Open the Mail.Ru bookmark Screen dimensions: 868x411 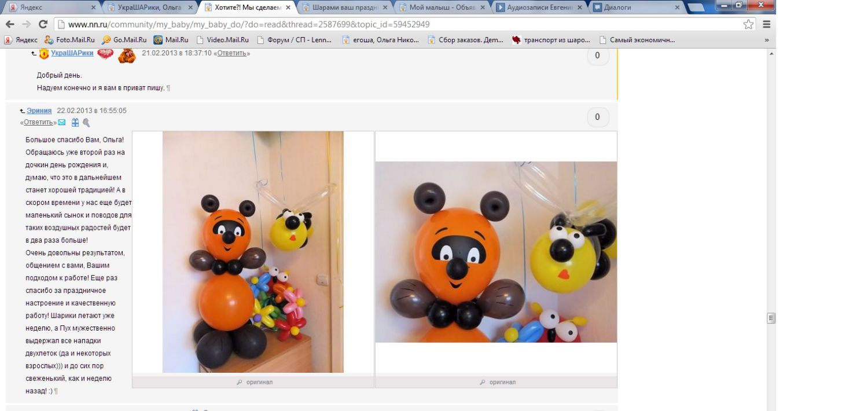171,40
